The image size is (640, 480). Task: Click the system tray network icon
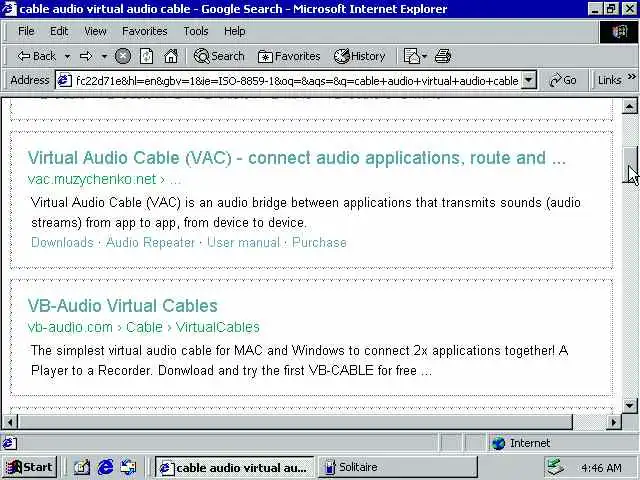pyautogui.click(x=556, y=467)
